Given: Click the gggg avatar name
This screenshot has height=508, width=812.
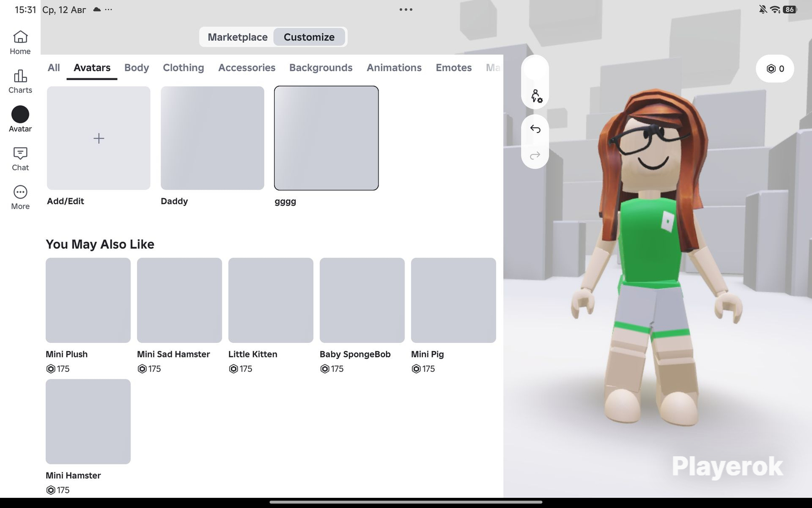Looking at the screenshot, I should [285, 202].
